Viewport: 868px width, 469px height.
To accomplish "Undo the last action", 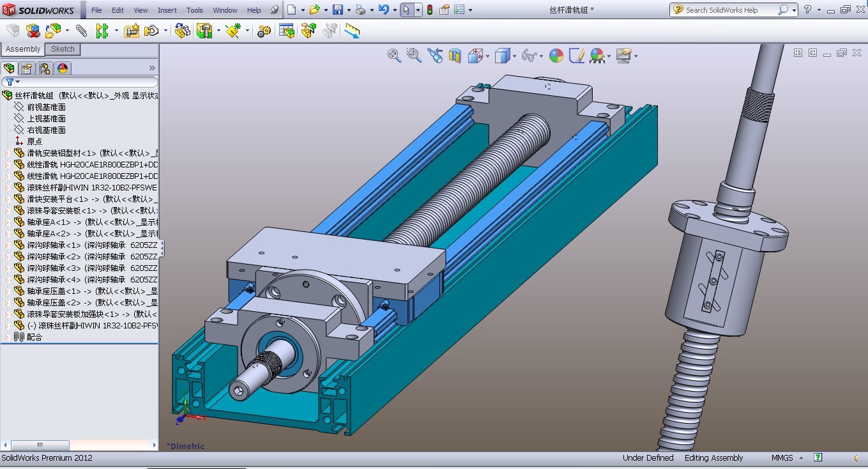I will click(x=383, y=10).
